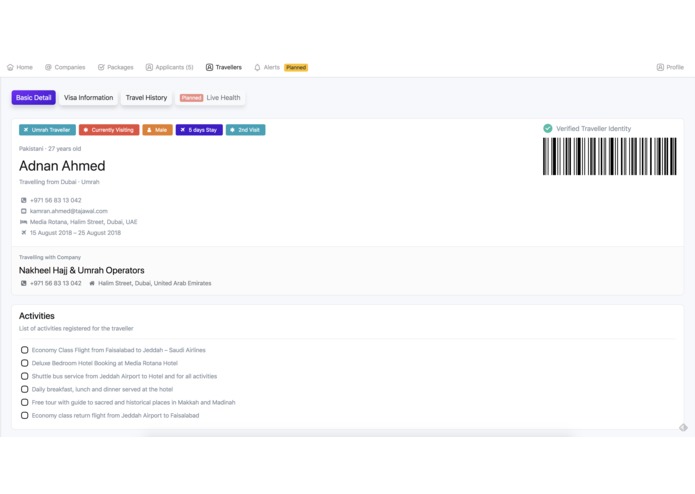Click the icon in 2nd Visit badge
The width and height of the screenshot is (695, 494).
(232, 130)
